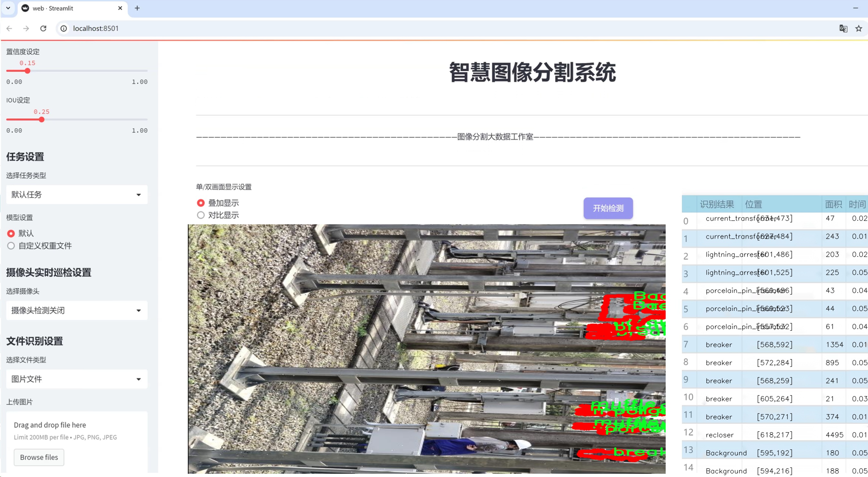Viewport: 868px width, 477px height.
Task: Click the 开始检测 button
Action: tap(608, 208)
